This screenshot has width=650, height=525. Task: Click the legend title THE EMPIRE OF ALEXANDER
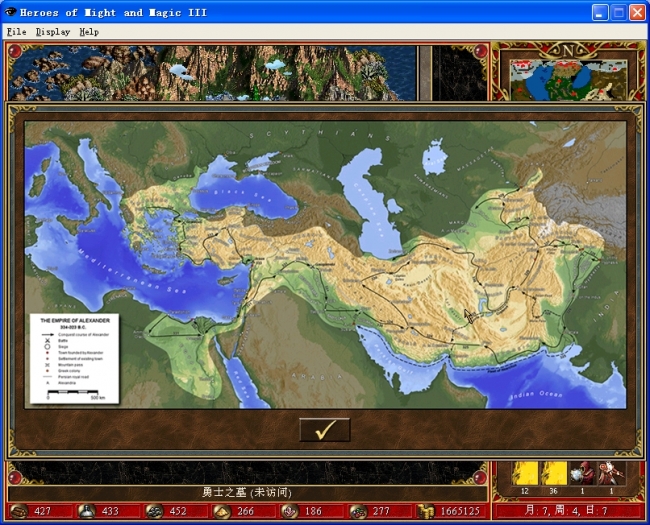tap(75, 320)
